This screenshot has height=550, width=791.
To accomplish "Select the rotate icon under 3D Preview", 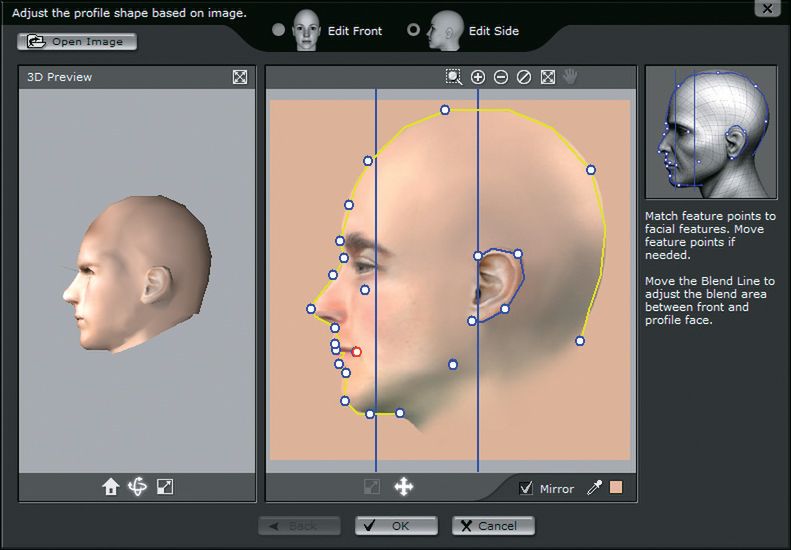I will click(x=137, y=487).
